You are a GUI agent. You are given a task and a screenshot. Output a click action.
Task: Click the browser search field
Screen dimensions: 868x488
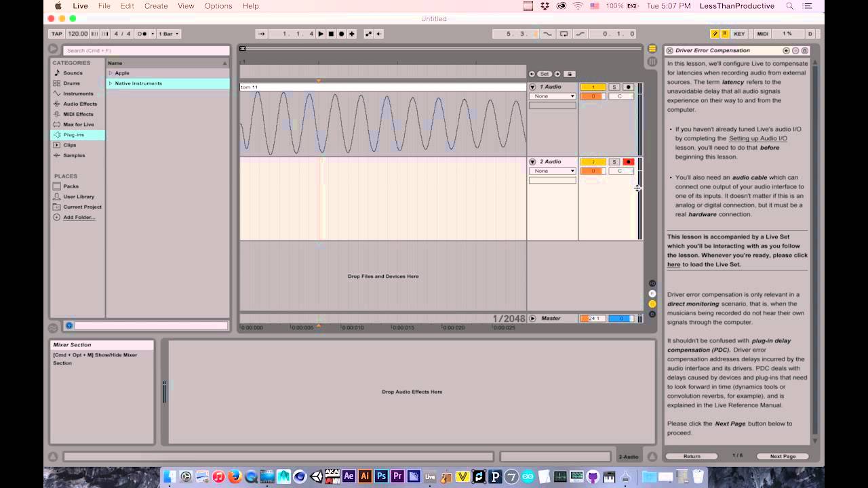pos(146,50)
